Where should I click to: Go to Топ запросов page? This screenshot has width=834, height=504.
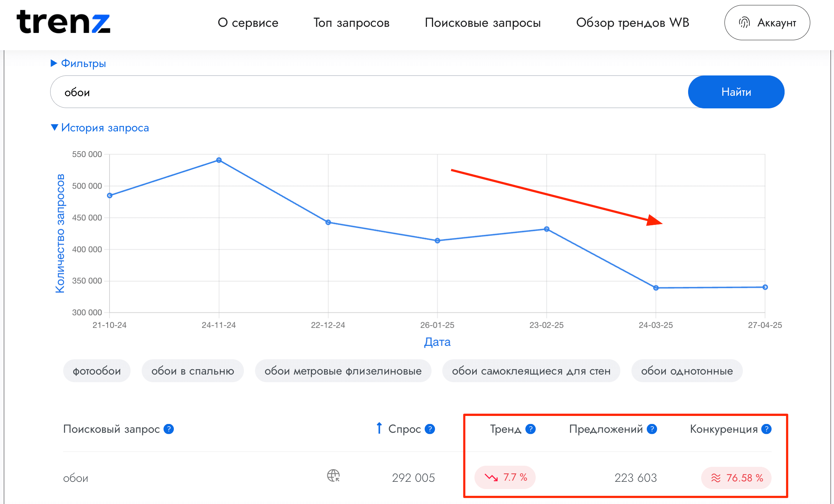(351, 23)
